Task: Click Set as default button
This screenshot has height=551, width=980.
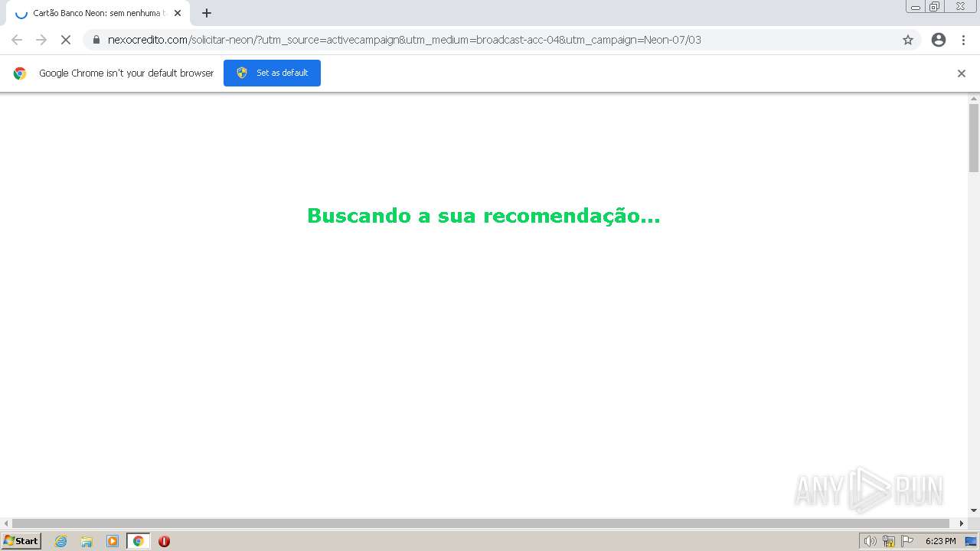Action: point(272,73)
